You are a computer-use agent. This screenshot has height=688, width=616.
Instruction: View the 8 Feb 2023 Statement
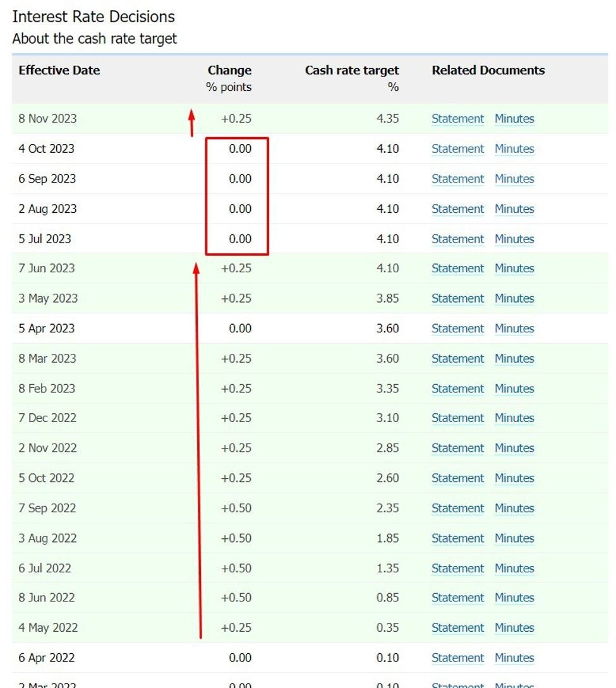pos(457,389)
